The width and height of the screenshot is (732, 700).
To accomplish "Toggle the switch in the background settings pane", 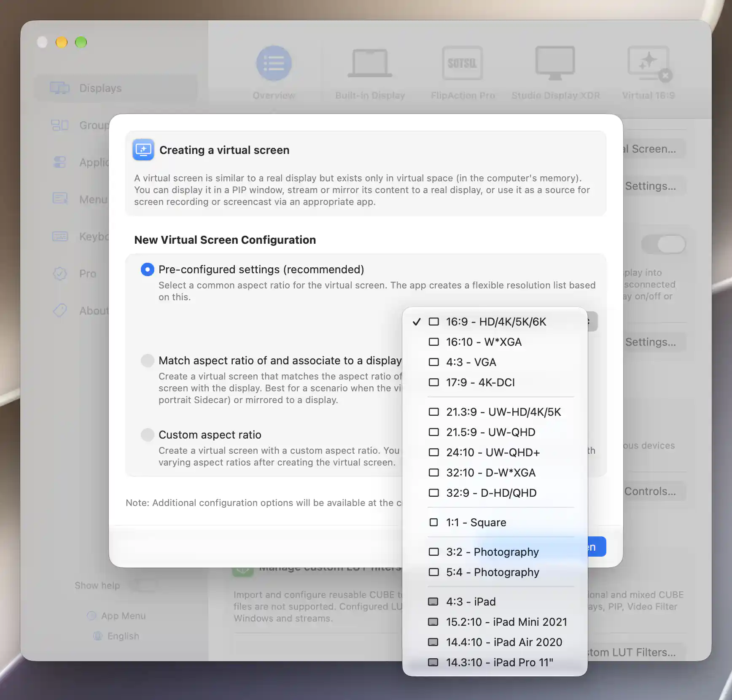I will [664, 244].
